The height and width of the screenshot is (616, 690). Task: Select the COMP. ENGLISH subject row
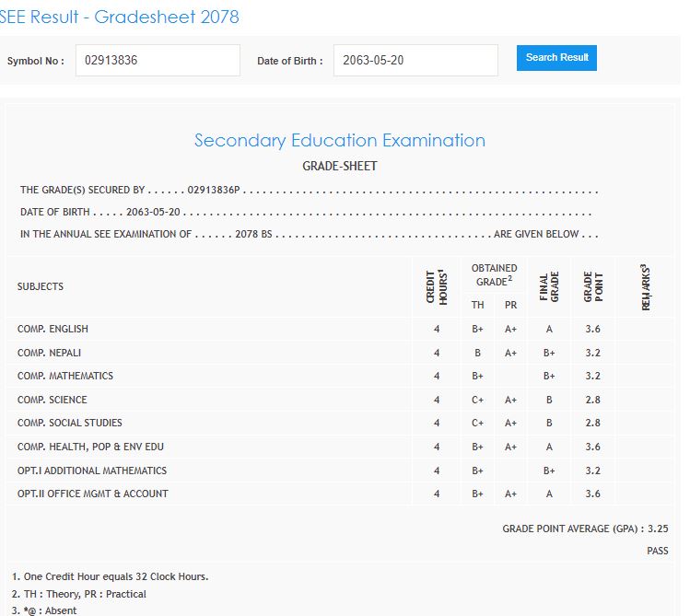pos(53,329)
